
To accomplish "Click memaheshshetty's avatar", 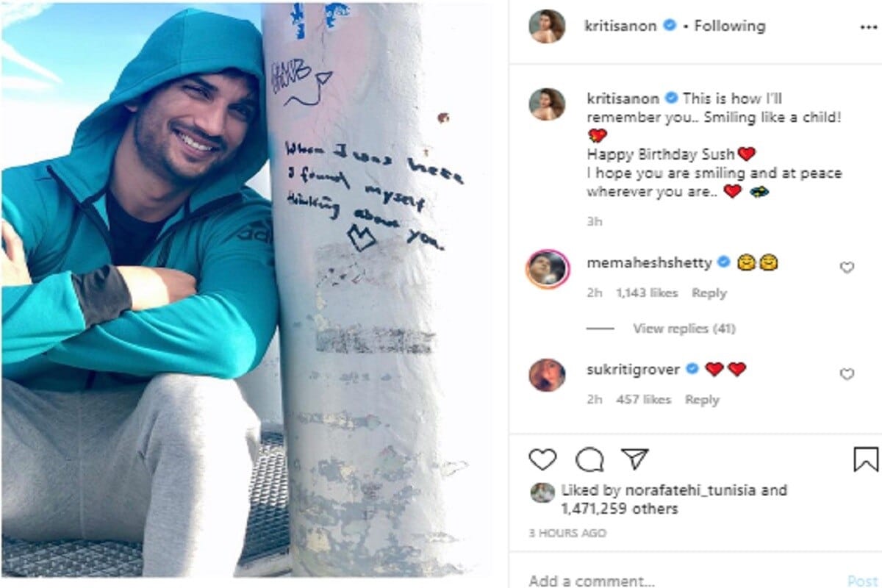I will (x=547, y=269).
